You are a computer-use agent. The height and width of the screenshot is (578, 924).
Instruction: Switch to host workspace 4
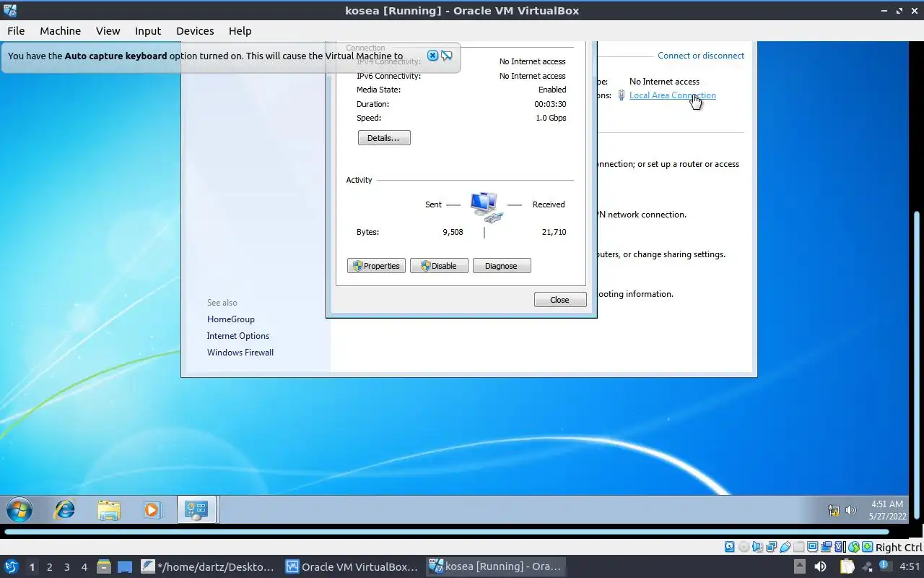(x=84, y=567)
